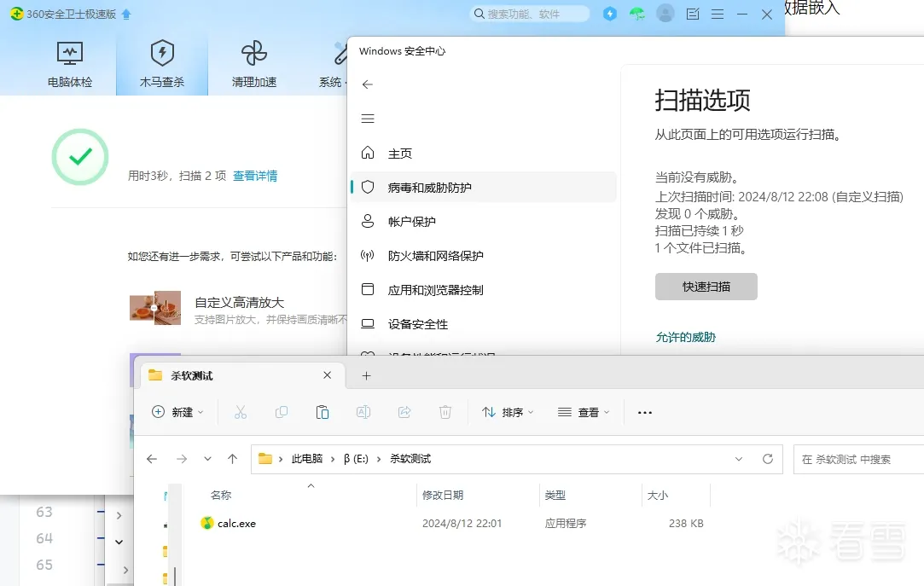Click the paste icon in File Explorer toolbar
924x586 pixels.
tap(323, 412)
